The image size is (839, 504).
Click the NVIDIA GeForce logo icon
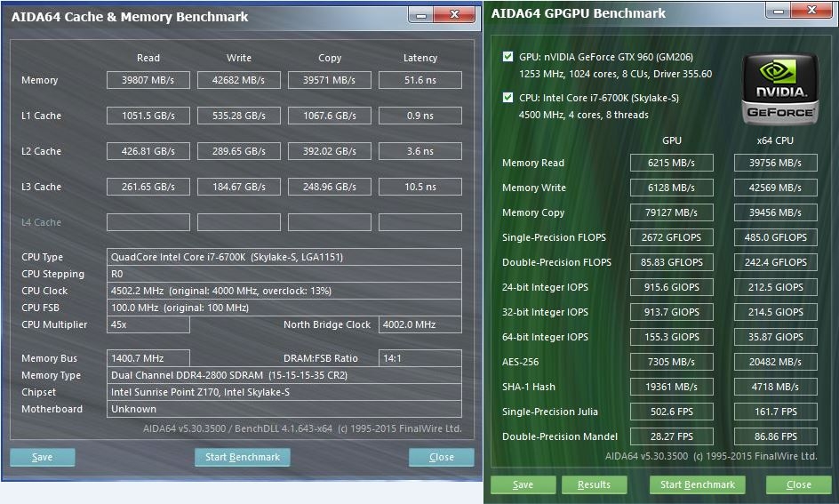pos(780,89)
